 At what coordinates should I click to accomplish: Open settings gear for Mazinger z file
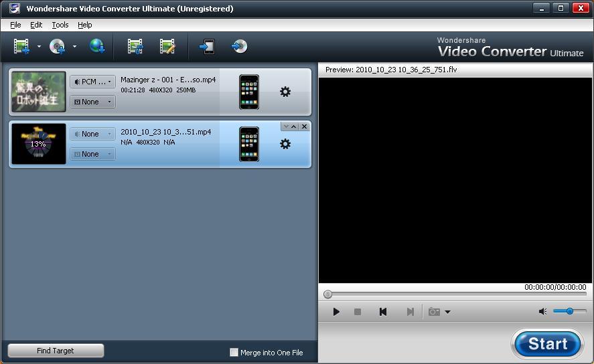tap(285, 92)
